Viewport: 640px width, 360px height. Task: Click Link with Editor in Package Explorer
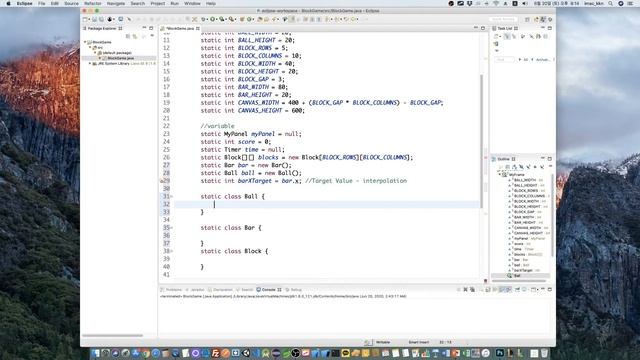coord(135,36)
